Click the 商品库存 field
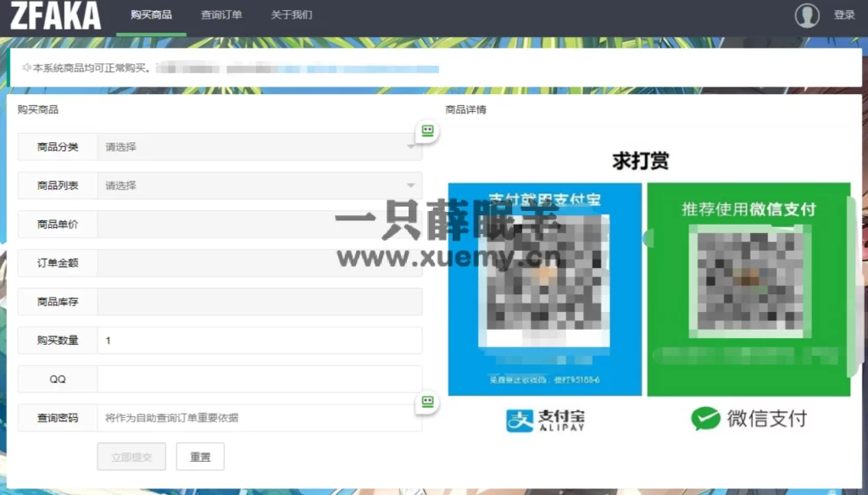 pyautogui.click(x=259, y=302)
